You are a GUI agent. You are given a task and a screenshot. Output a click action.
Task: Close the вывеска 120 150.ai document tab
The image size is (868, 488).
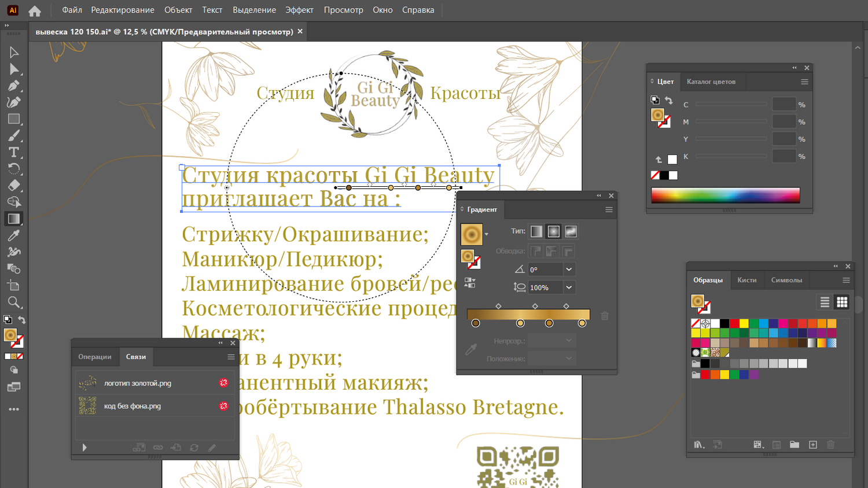(300, 31)
